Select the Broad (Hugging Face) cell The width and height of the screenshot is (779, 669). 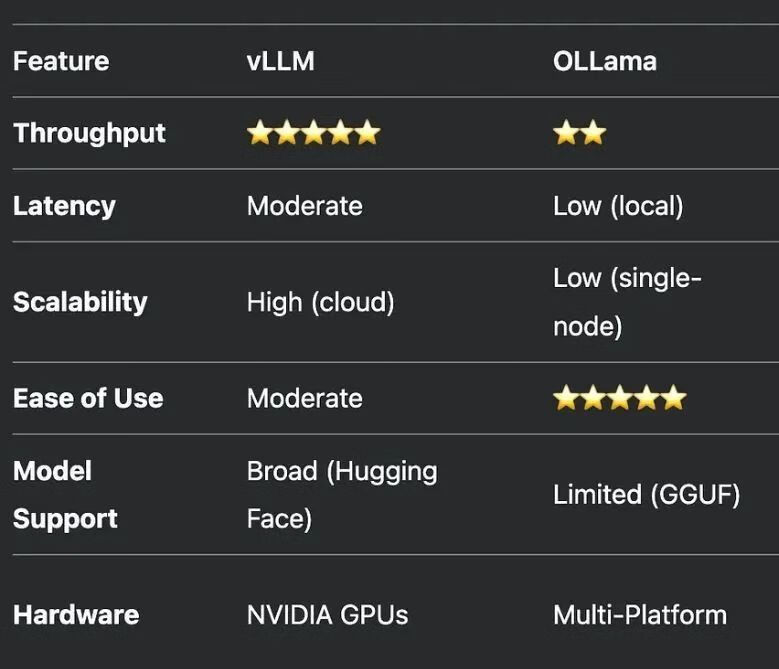click(x=342, y=495)
